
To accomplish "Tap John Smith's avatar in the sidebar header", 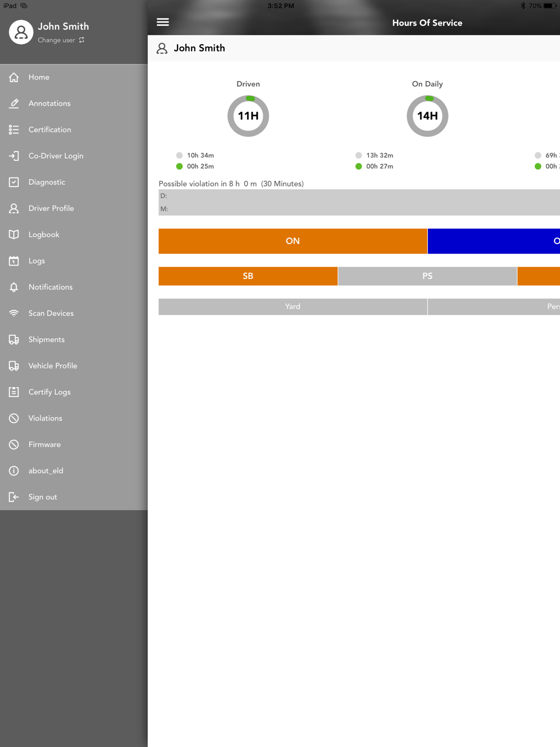I will pyautogui.click(x=21, y=32).
